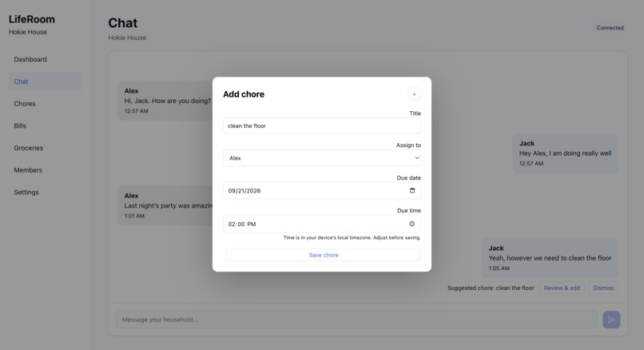644x350 pixels.
Task: Open the clock picker in Due time
Action: pyautogui.click(x=412, y=224)
